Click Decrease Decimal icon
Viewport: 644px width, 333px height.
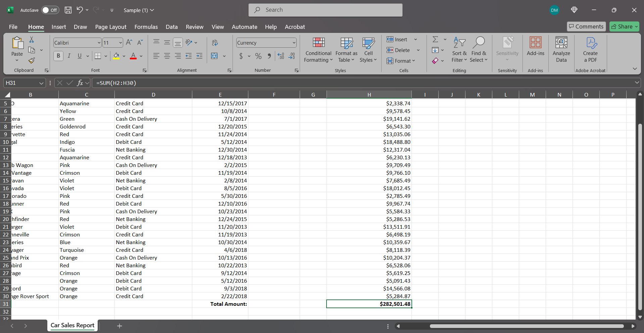(292, 56)
